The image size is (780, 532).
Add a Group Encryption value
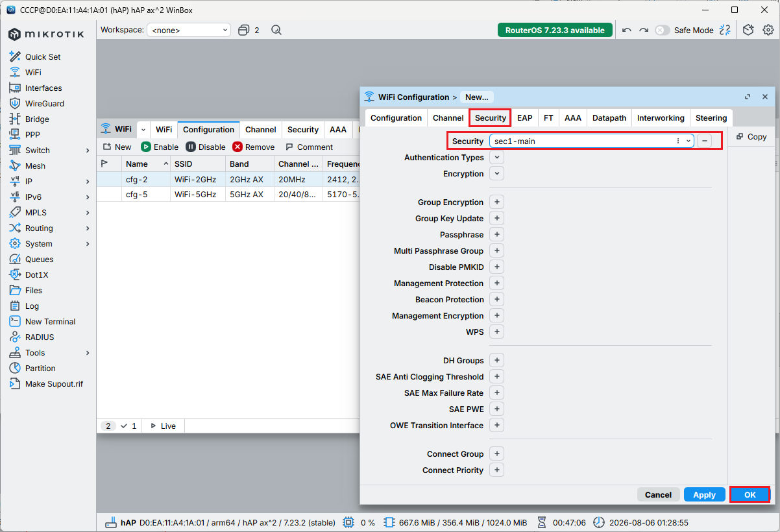tap(496, 202)
